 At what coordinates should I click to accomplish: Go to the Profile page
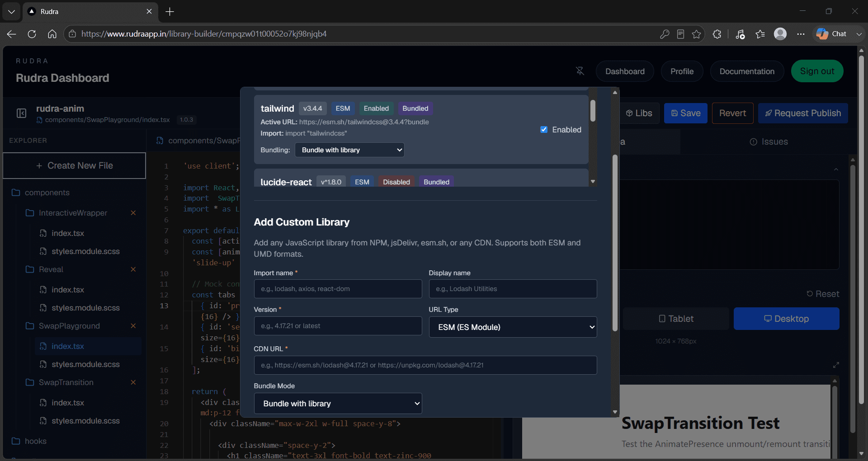[682, 71]
